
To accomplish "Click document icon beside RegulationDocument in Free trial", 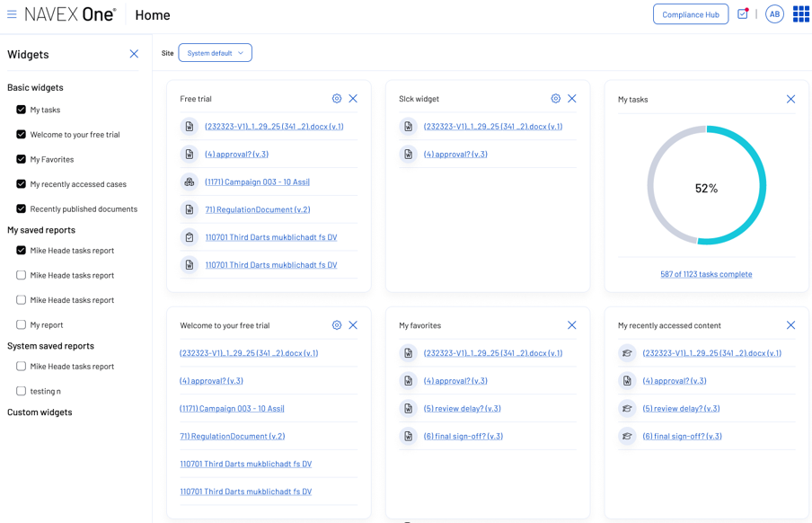I will click(190, 209).
